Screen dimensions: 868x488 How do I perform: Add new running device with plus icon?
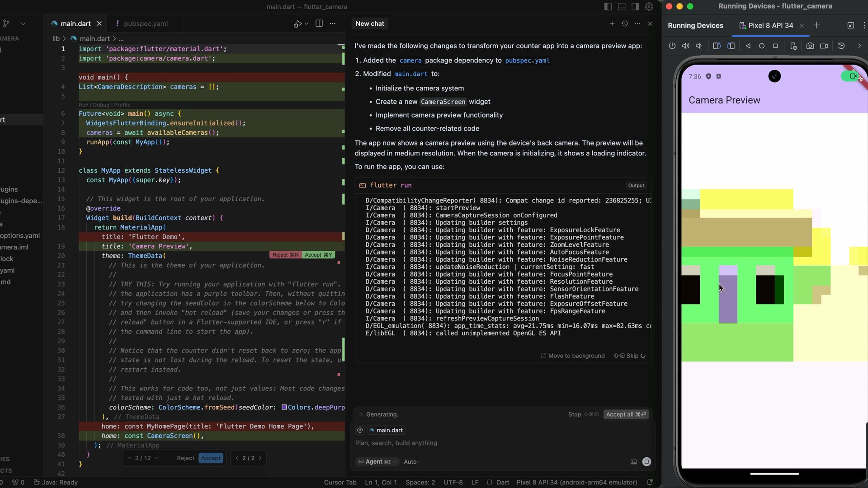pos(816,25)
